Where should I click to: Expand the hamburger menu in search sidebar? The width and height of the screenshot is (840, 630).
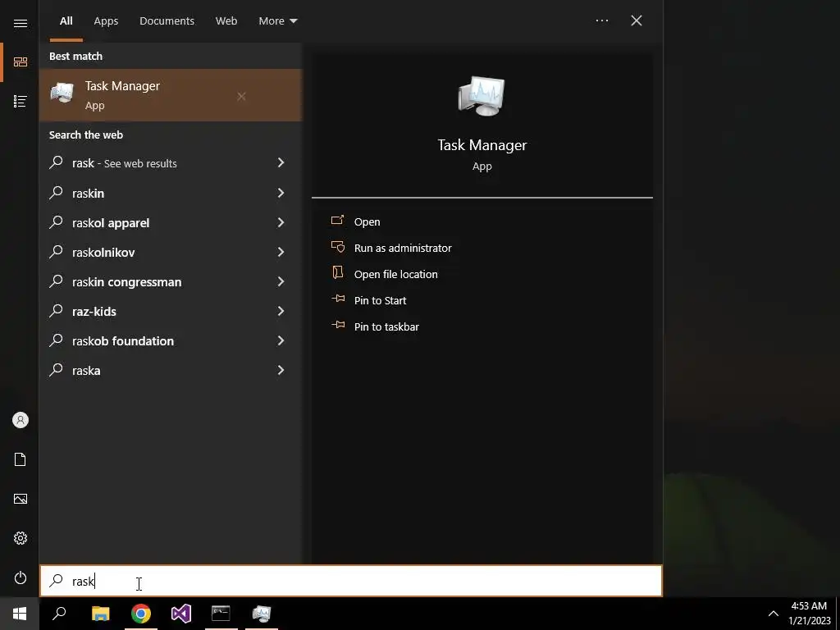tap(21, 23)
